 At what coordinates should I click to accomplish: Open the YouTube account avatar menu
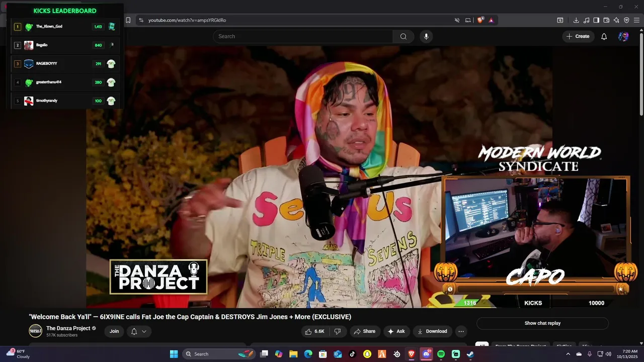pyautogui.click(x=623, y=36)
